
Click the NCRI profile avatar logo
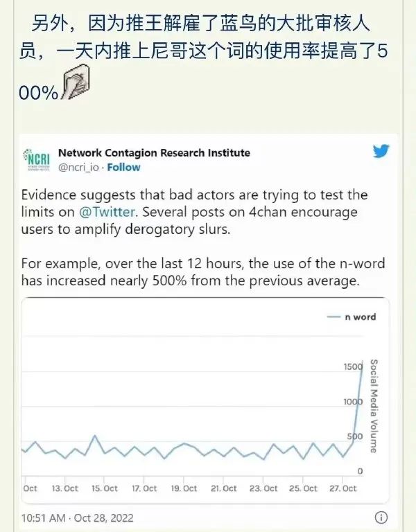(37, 159)
